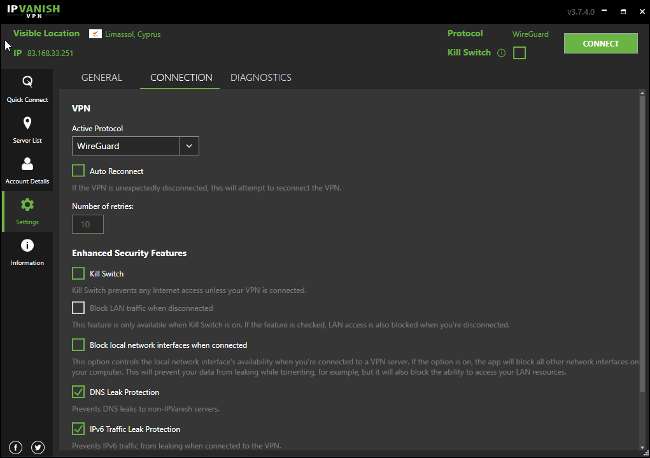Open the IPVanish Twitter page icon
This screenshot has height=458, width=650.
click(38, 447)
